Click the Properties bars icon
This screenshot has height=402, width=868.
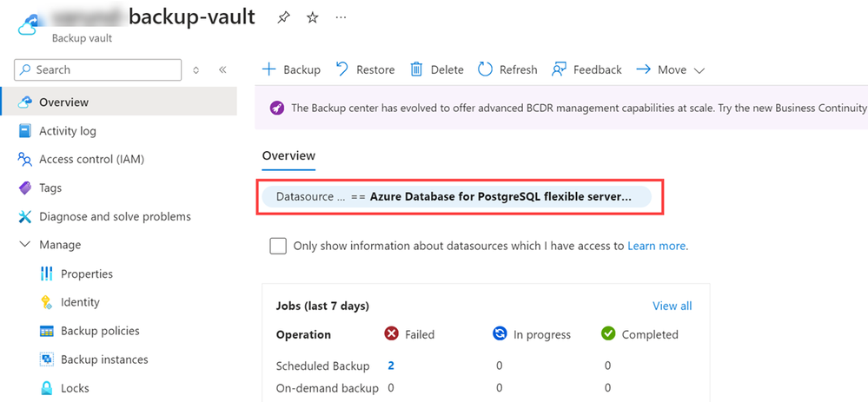point(47,273)
